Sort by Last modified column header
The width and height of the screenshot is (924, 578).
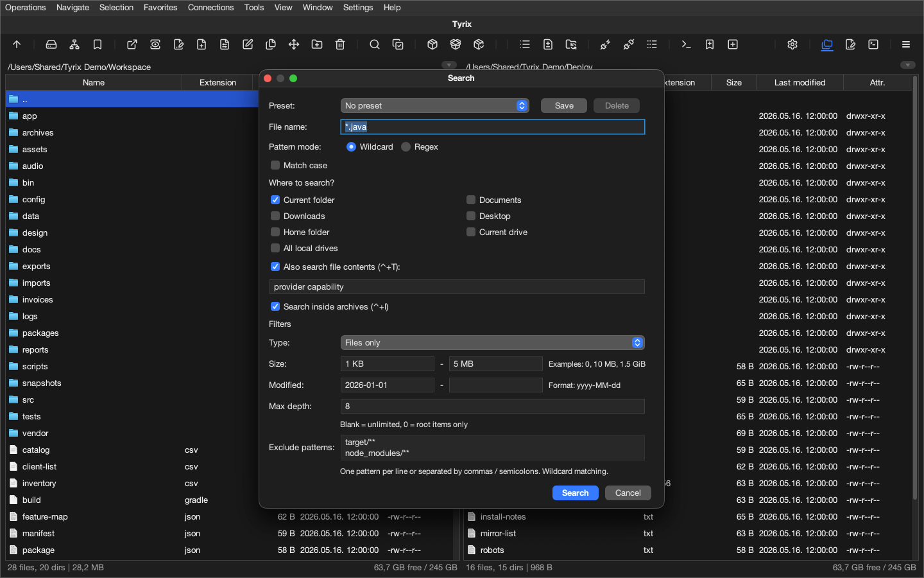[800, 82]
